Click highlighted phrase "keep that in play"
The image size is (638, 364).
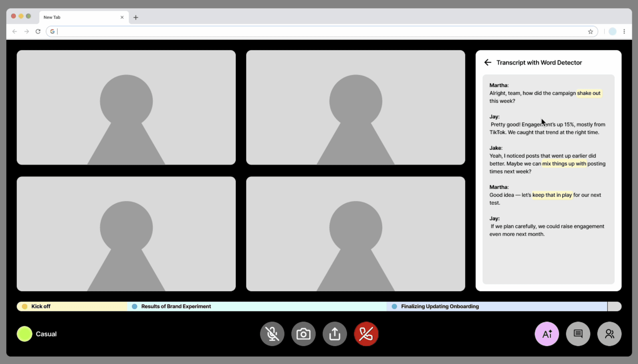pyautogui.click(x=552, y=195)
